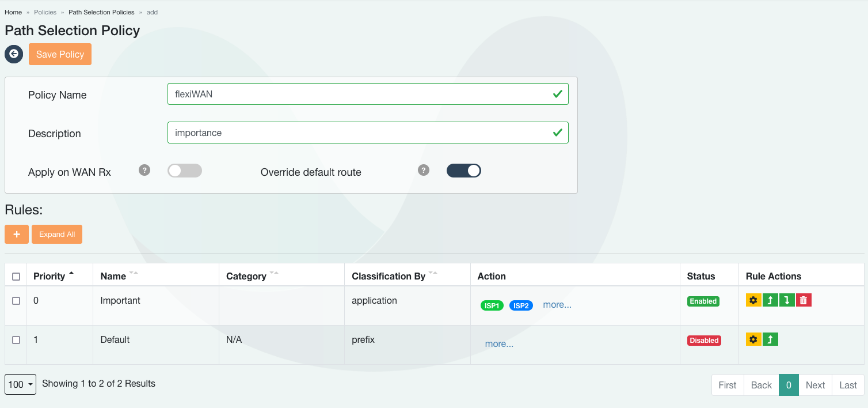Add new rule with plus button
This screenshot has width=868, height=408.
tap(17, 235)
